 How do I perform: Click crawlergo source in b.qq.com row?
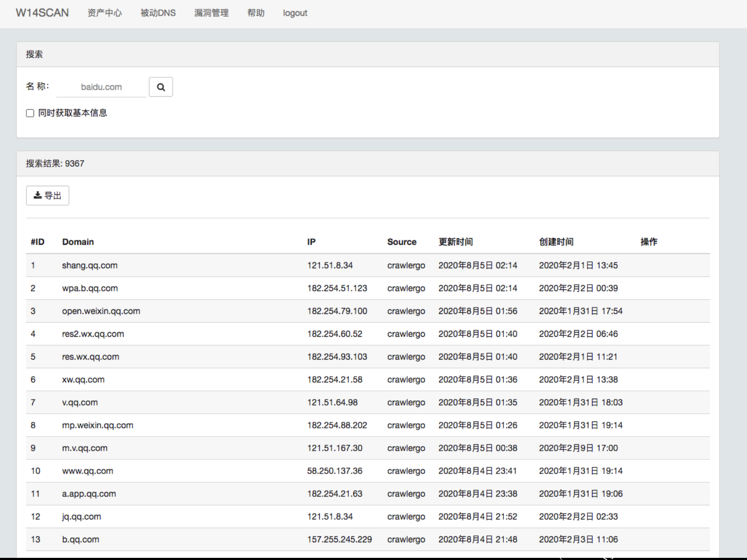pos(406,539)
